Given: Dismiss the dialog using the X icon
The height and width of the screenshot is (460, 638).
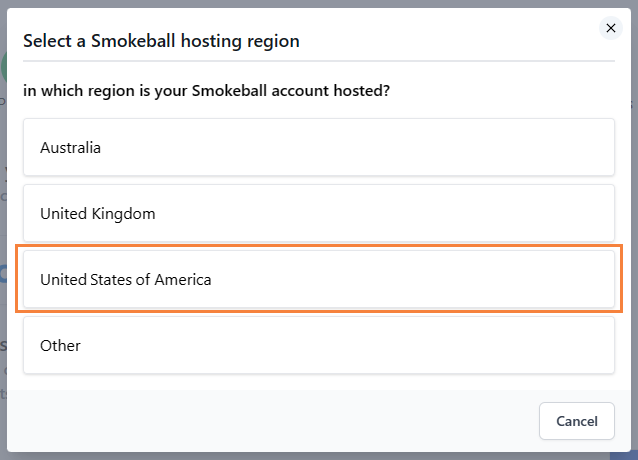Looking at the screenshot, I should click(610, 28).
